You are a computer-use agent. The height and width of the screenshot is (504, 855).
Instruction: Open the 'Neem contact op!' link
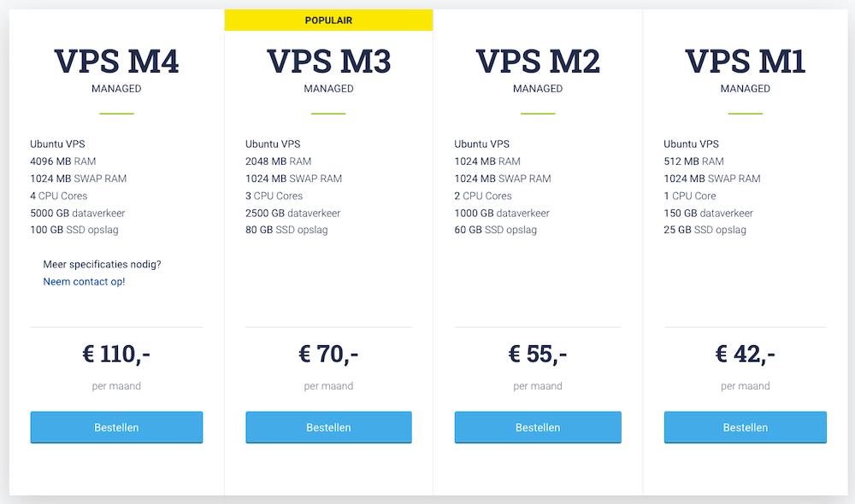(x=84, y=281)
